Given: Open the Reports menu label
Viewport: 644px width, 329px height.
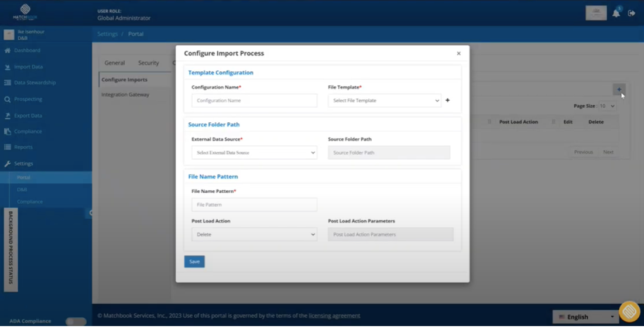Looking at the screenshot, I should (x=23, y=147).
